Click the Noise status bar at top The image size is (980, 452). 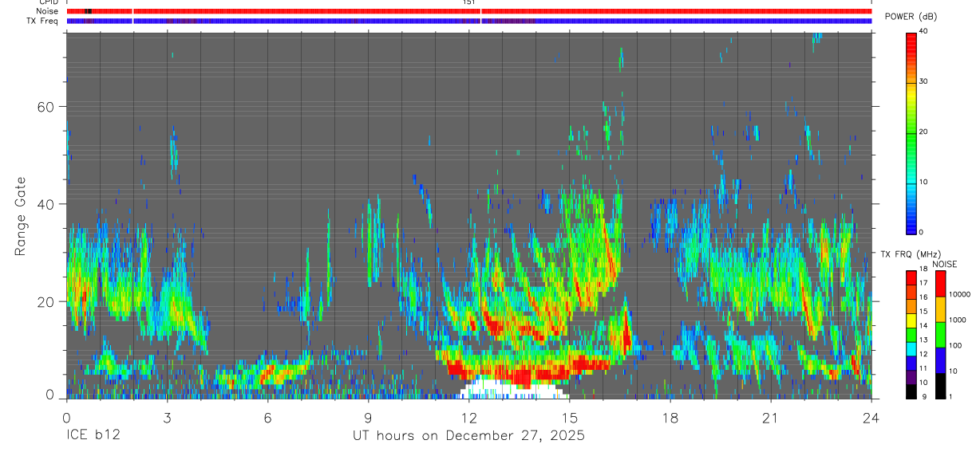click(469, 11)
